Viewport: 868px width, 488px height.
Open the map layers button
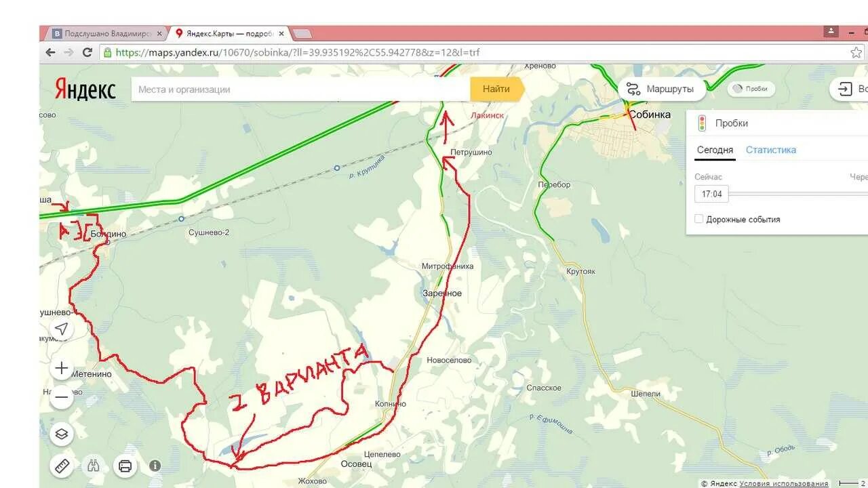click(62, 434)
